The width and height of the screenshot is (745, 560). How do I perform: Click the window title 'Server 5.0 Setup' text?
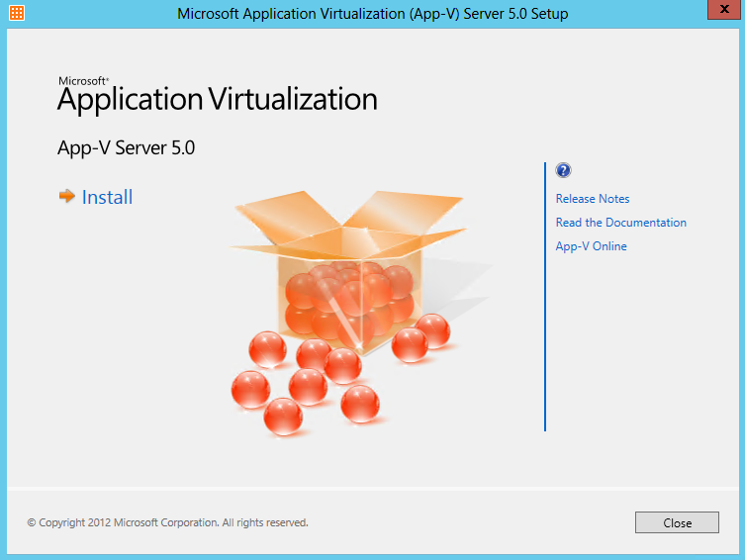[515, 13]
